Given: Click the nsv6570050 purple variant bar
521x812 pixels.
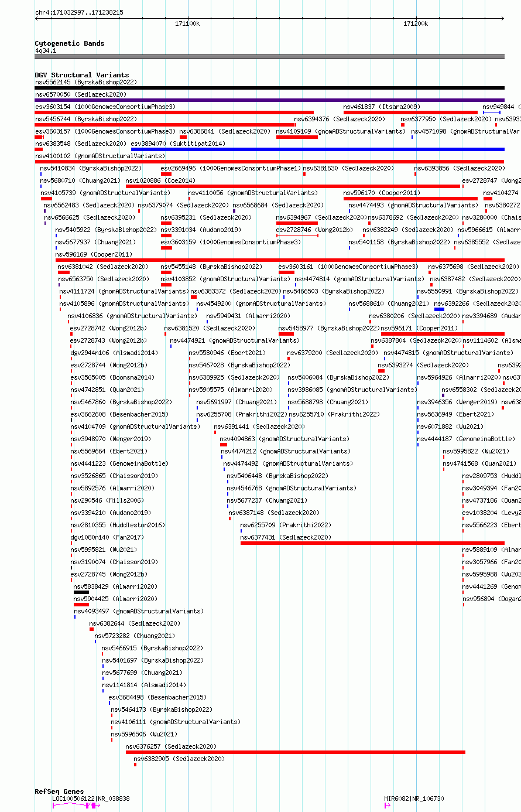Looking at the screenshot, I should tap(269, 100).
